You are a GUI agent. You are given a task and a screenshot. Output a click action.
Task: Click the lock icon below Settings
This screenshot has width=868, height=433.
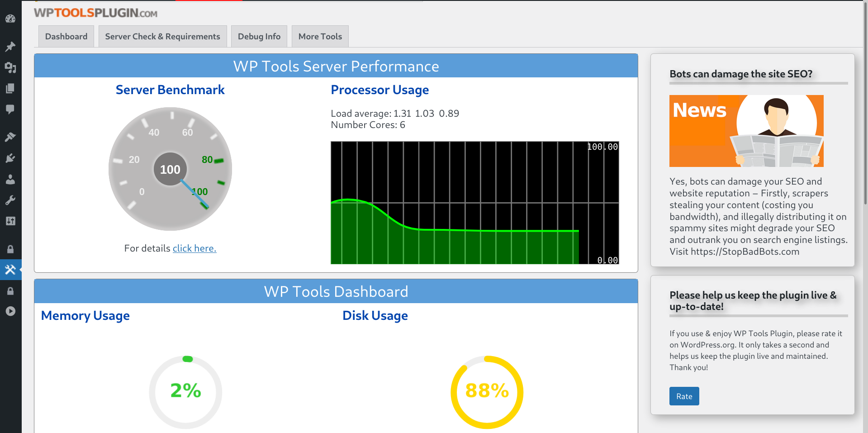11,248
